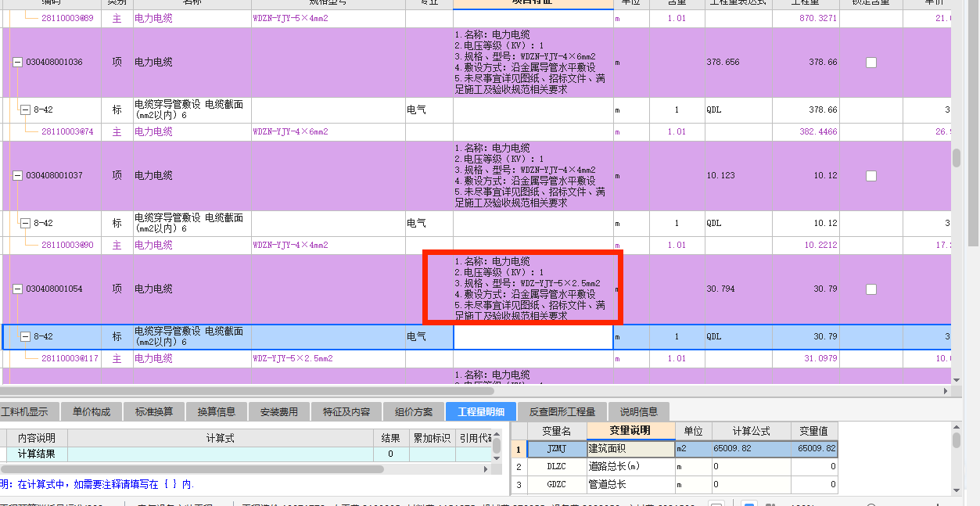
Task: Open the 安装费用 tab
Action: tap(279, 411)
